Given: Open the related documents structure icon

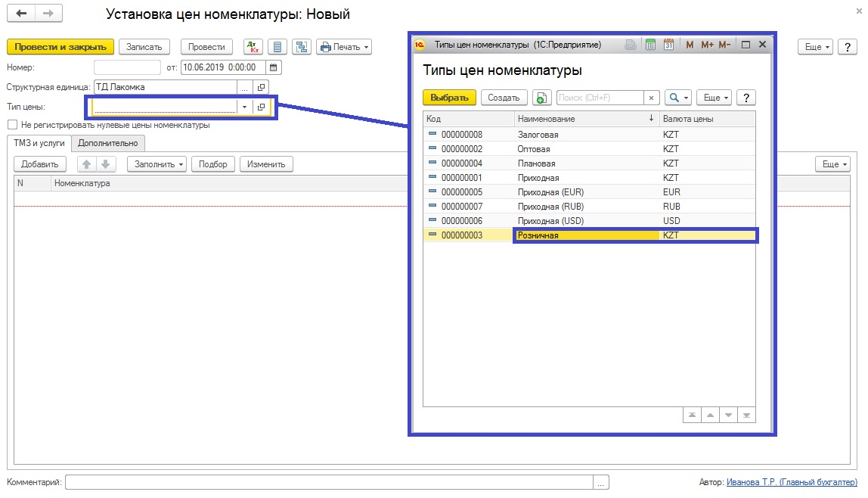Looking at the screenshot, I should click(x=302, y=47).
